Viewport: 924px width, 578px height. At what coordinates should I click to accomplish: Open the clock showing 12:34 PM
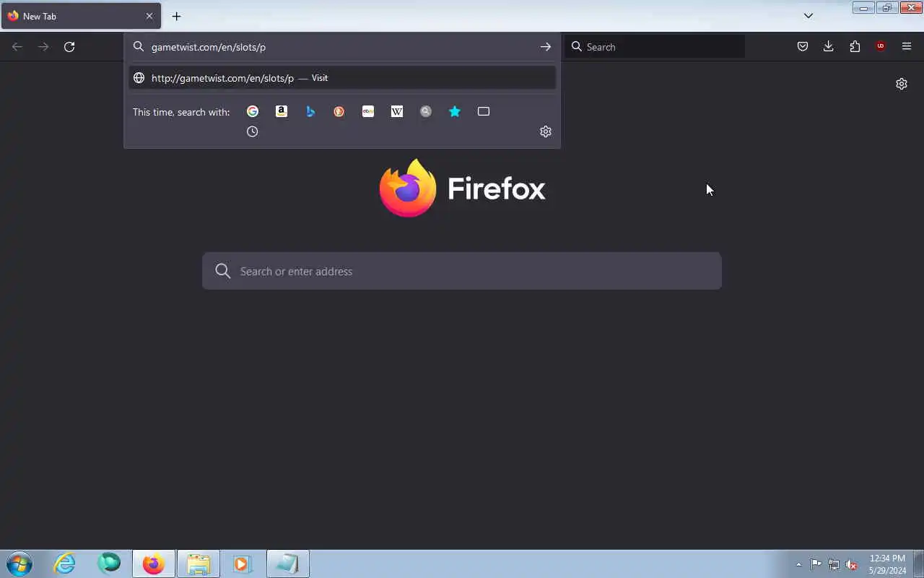[x=887, y=564]
